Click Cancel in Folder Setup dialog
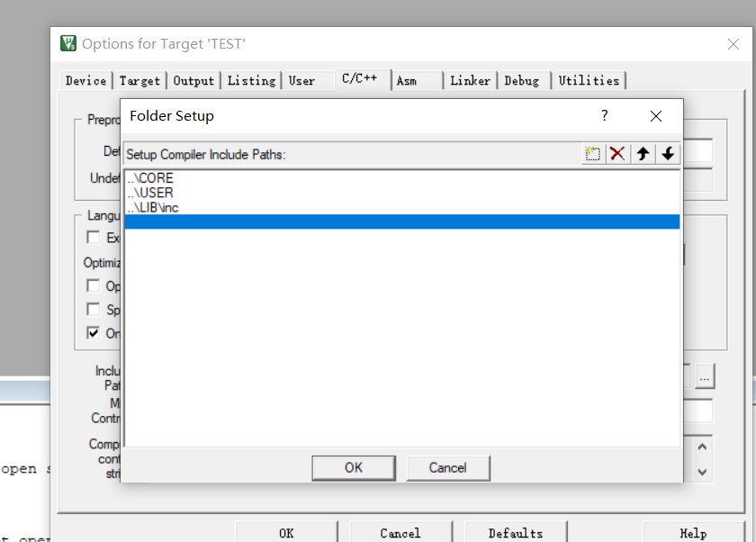 [x=448, y=468]
